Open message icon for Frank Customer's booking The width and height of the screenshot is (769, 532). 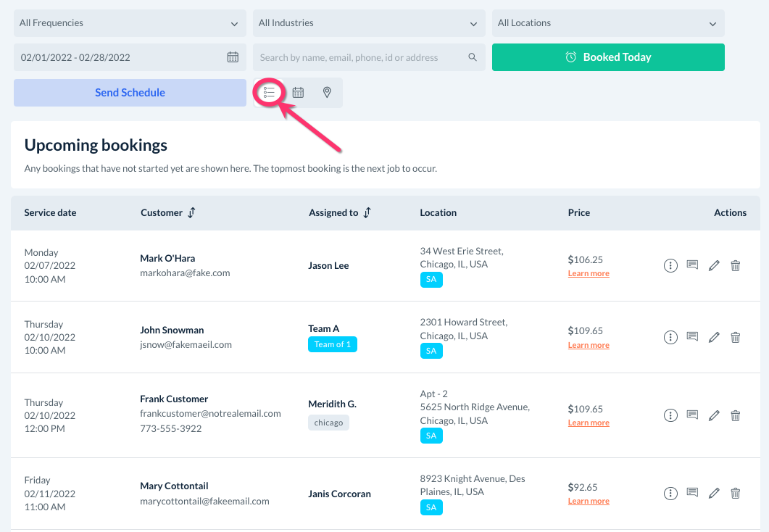click(692, 415)
